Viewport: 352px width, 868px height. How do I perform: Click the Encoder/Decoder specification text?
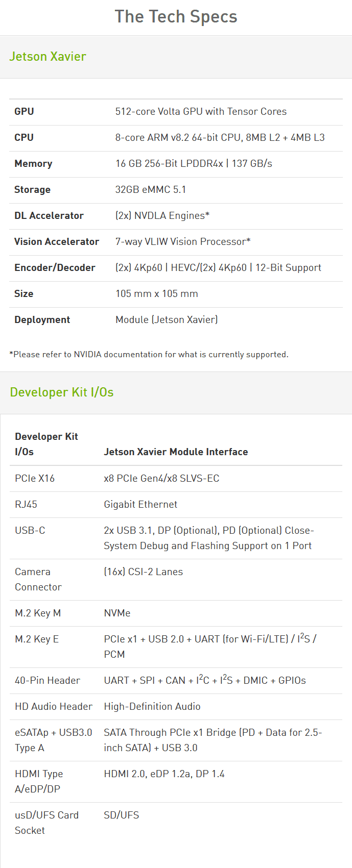(x=218, y=268)
